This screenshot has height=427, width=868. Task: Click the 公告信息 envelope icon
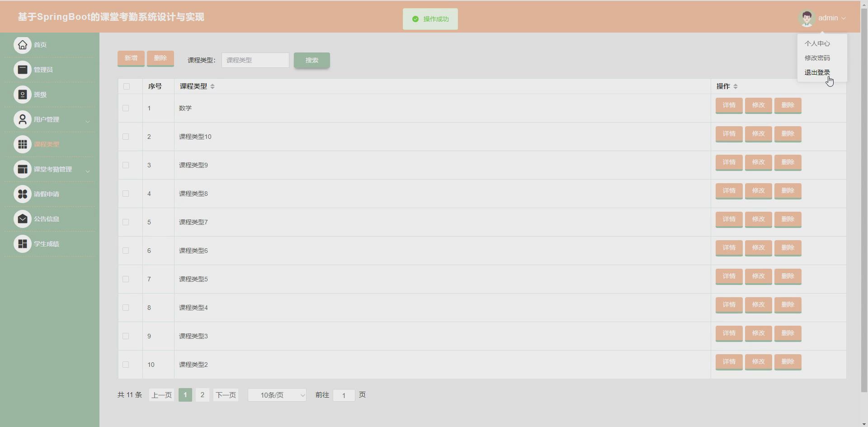coord(23,219)
